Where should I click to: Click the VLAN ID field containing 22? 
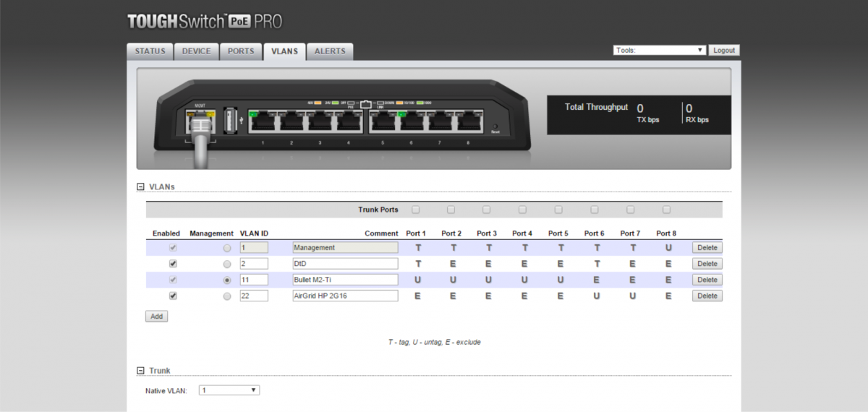click(254, 296)
